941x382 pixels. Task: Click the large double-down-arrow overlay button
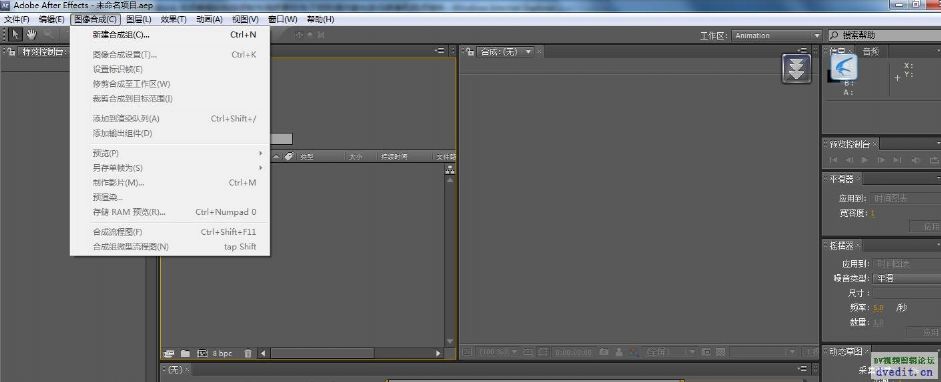[796, 68]
